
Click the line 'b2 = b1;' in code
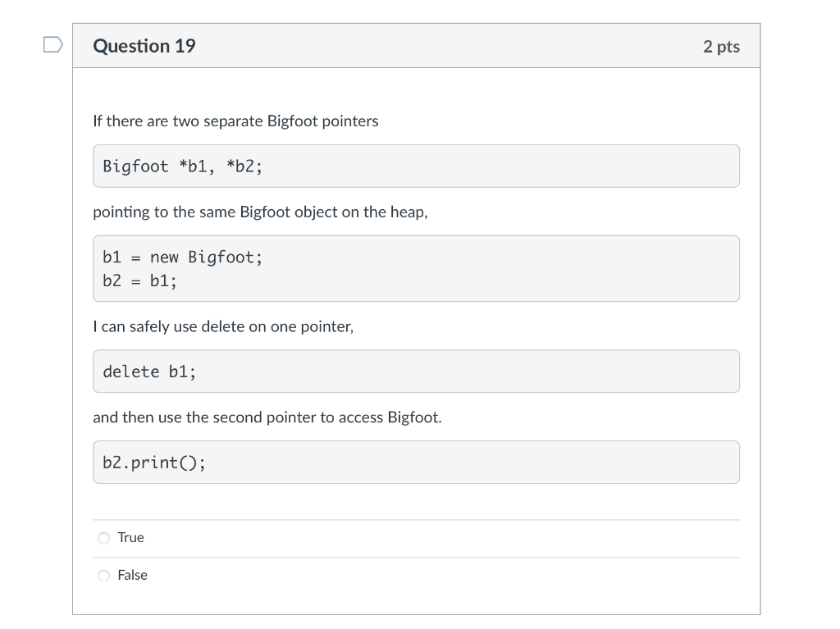(x=139, y=280)
